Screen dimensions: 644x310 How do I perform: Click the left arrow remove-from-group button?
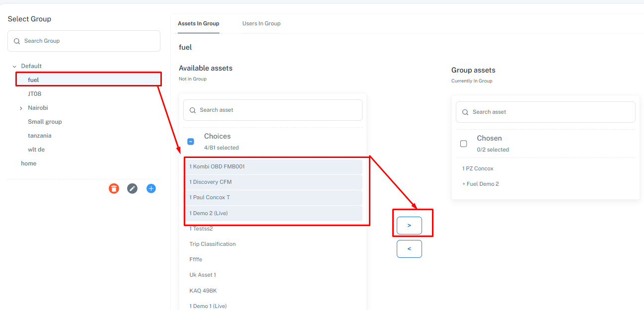[409, 249]
